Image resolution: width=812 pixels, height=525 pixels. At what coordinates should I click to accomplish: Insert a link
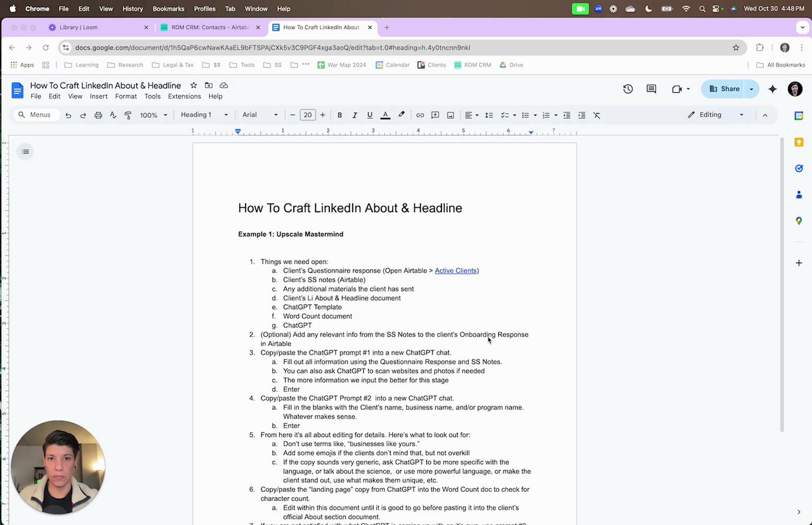(x=420, y=115)
